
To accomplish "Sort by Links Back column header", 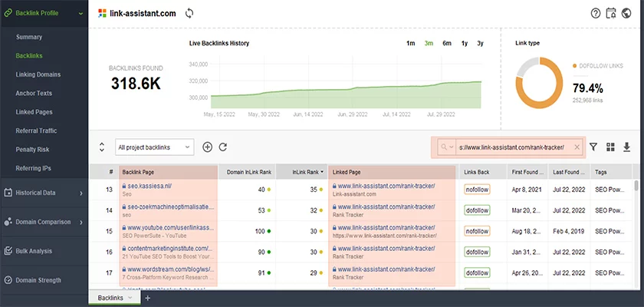I will (x=483, y=172).
